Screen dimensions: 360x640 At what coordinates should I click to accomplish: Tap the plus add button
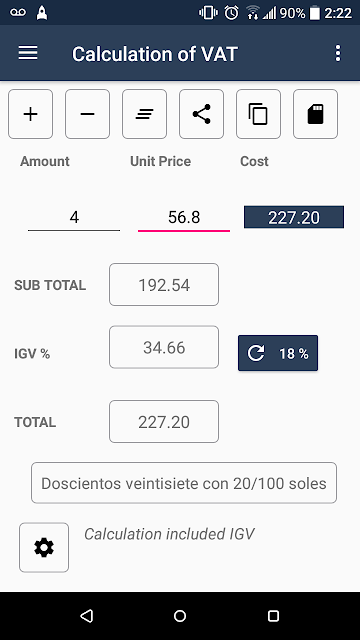tap(31, 114)
